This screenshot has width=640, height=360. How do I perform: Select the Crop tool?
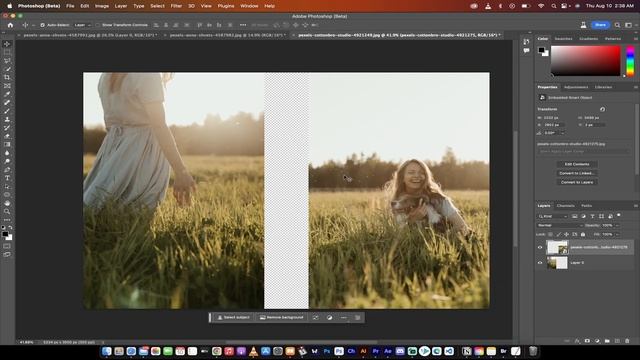pyautogui.click(x=7, y=77)
